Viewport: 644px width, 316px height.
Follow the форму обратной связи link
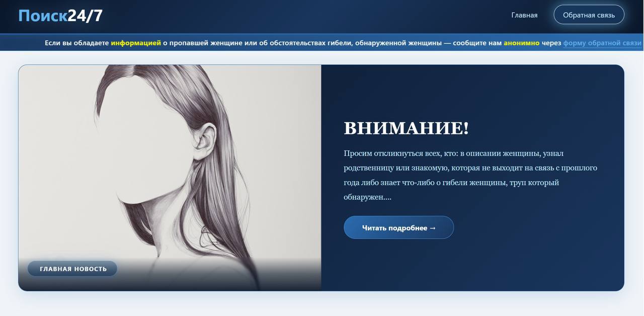[x=602, y=43]
